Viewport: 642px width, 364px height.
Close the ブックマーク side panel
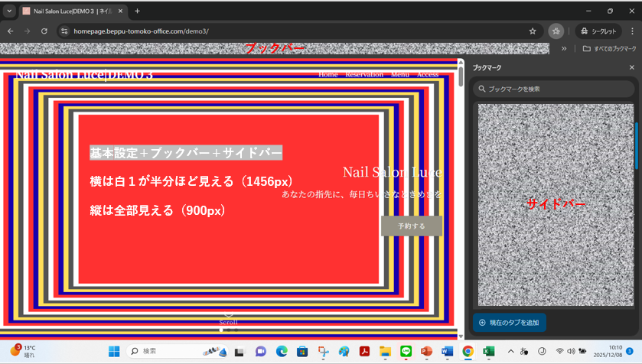[x=632, y=67]
